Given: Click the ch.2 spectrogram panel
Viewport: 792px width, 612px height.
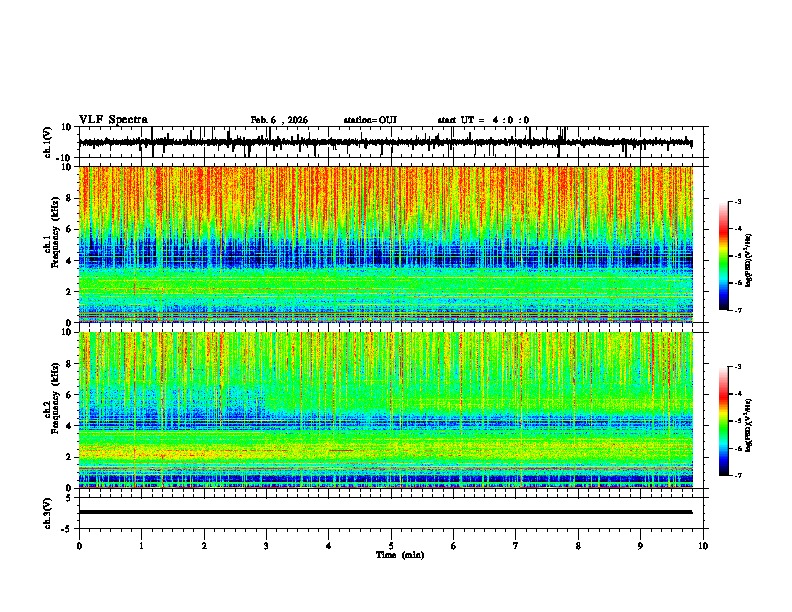Looking at the screenshot, I should tap(386, 410).
